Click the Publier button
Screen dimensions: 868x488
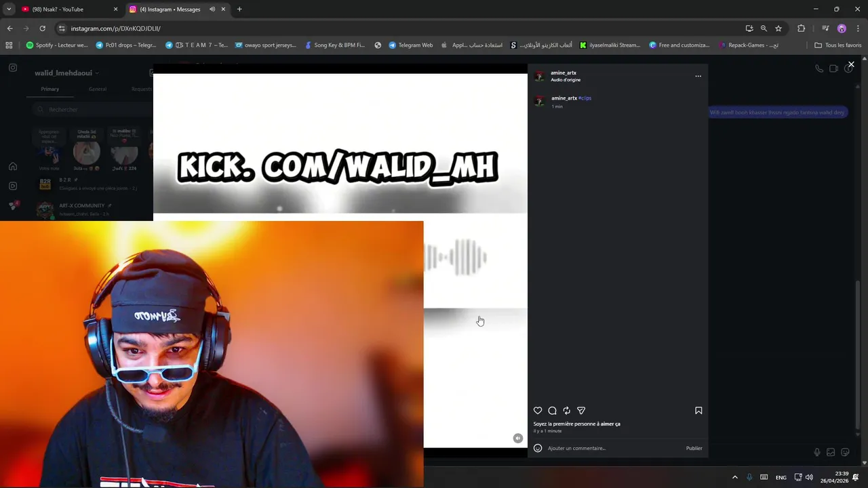click(x=694, y=448)
